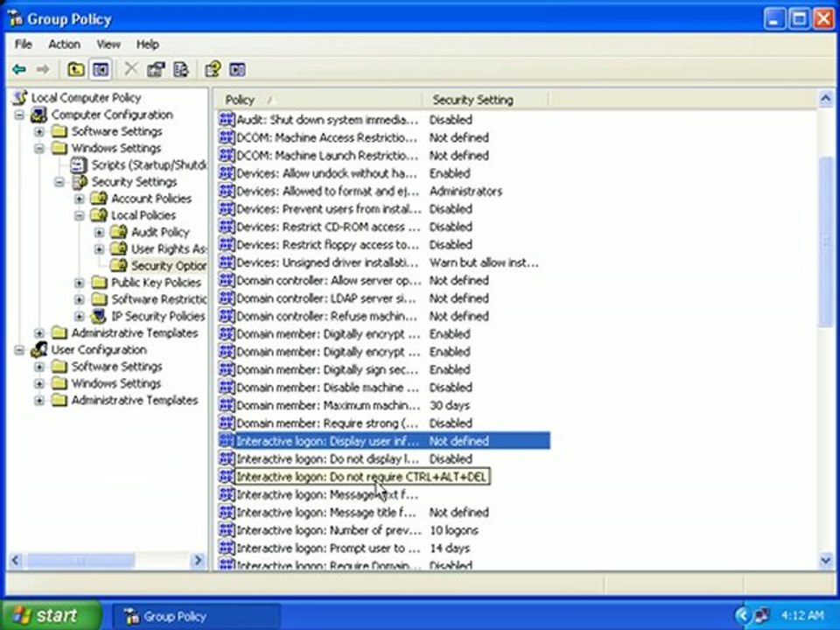The width and height of the screenshot is (840, 630).
Task: Click the Group Policy title bar icon
Action: pyautogui.click(x=15, y=18)
